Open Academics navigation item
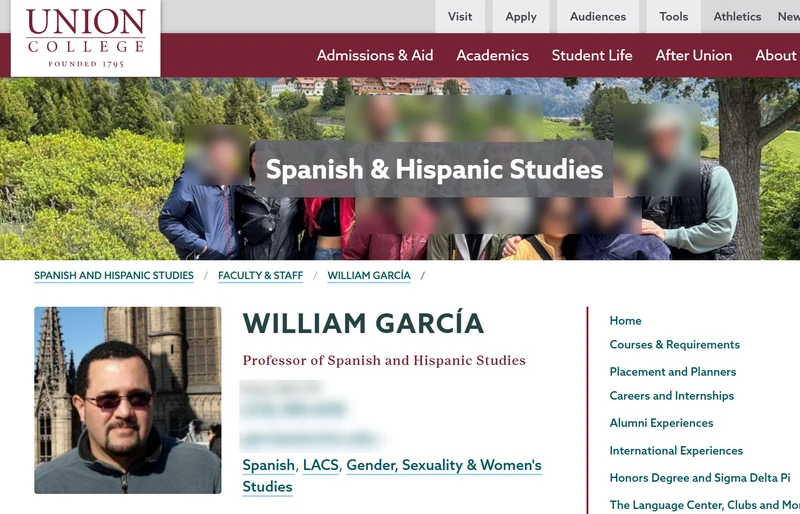Image resolution: width=800 pixels, height=514 pixels. [492, 55]
